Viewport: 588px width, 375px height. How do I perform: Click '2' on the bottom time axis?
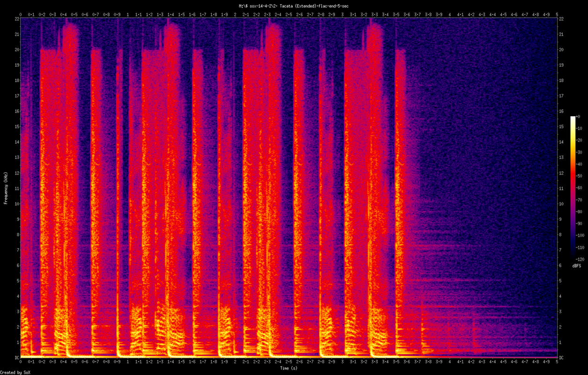235,362
